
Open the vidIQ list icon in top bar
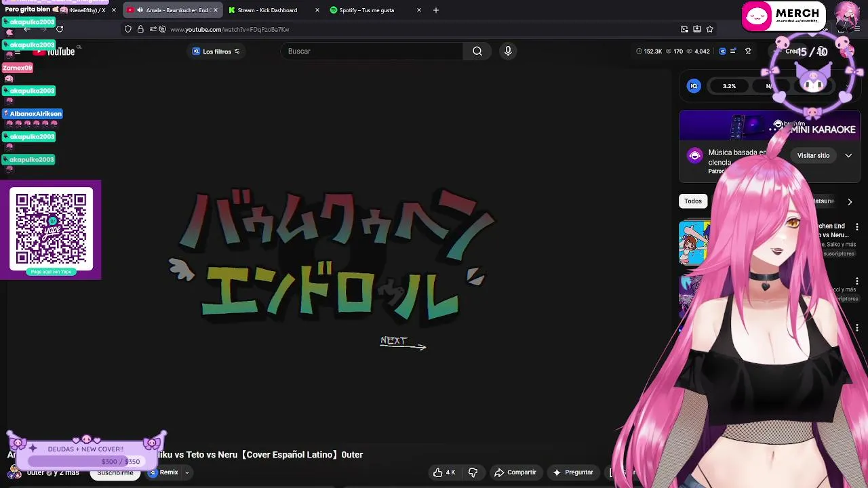pos(733,52)
